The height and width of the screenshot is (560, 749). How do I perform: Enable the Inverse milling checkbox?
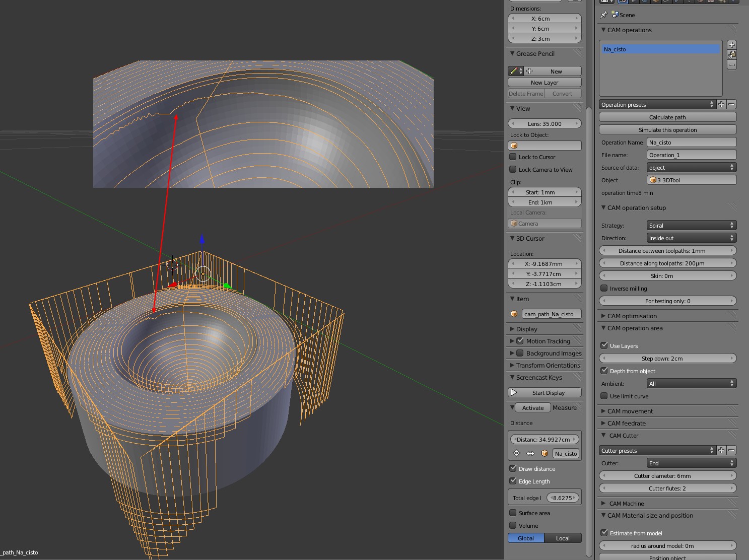click(x=604, y=288)
